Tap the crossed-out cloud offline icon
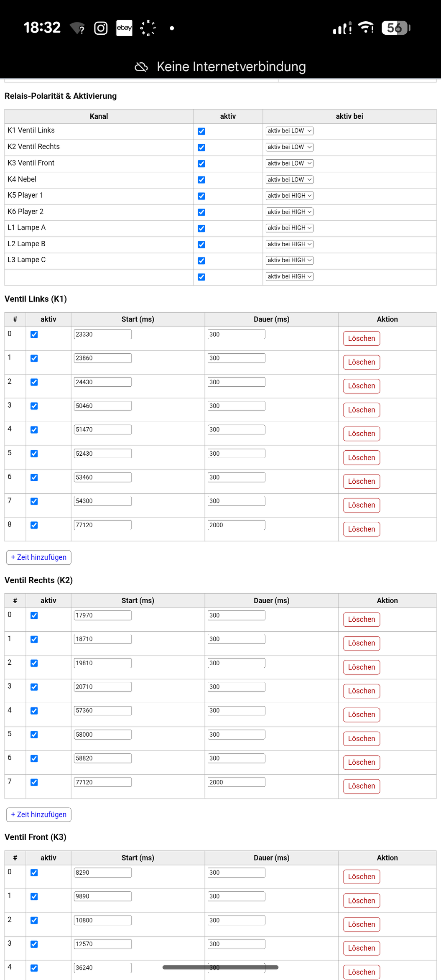The height and width of the screenshot is (980, 441). pyautogui.click(x=141, y=67)
